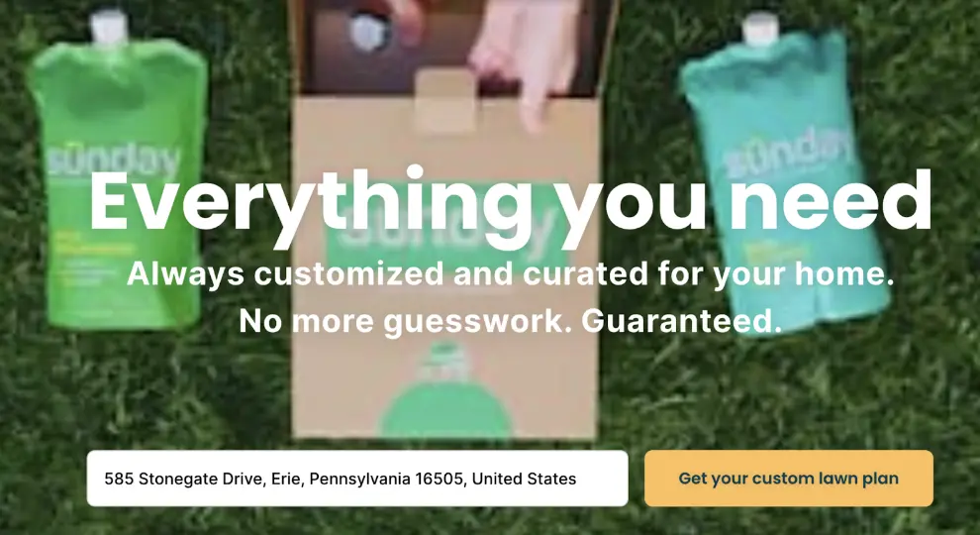The image size is (980, 535).
Task: Click Get your custom lawn plan button
Action: point(788,479)
